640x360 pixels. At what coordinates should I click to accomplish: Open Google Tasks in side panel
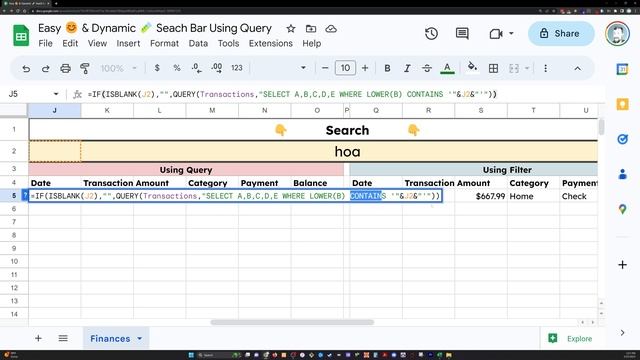pos(622,139)
